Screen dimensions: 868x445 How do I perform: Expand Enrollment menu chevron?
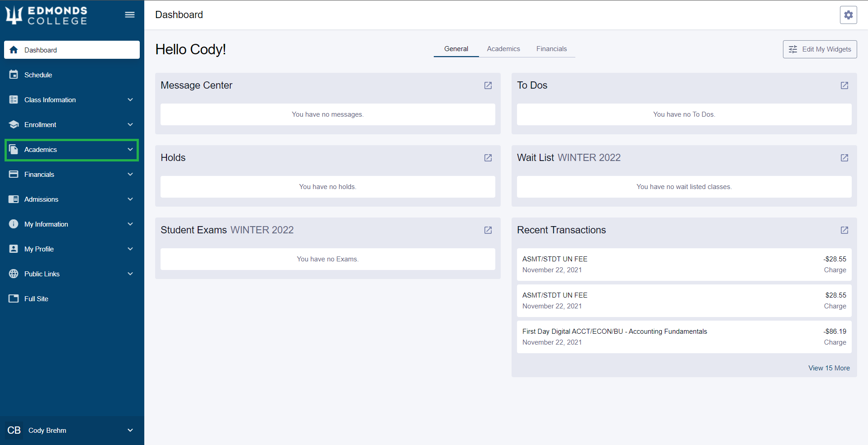point(130,124)
